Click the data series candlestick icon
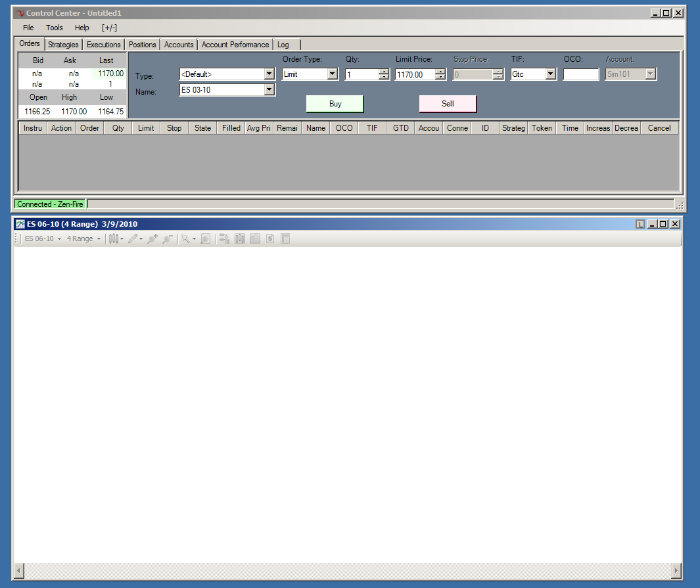The image size is (700, 588). pyautogui.click(x=240, y=238)
